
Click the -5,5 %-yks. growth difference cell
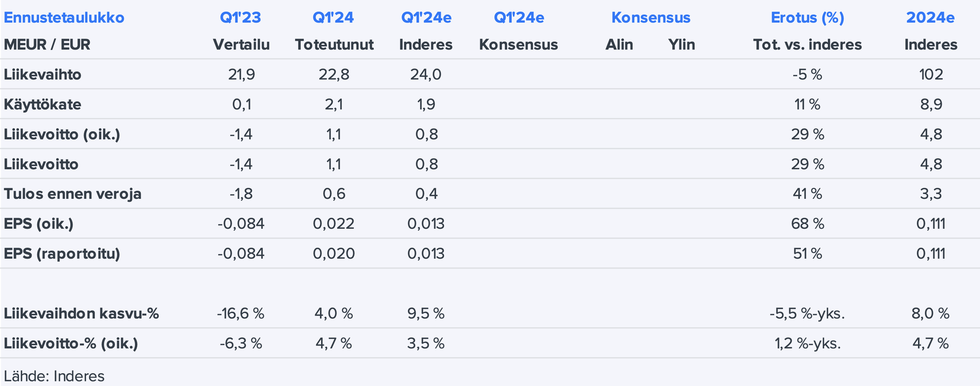pos(807,313)
